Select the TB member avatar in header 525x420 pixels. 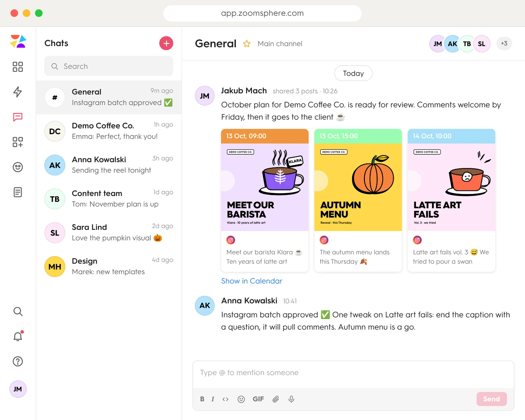[x=467, y=44]
